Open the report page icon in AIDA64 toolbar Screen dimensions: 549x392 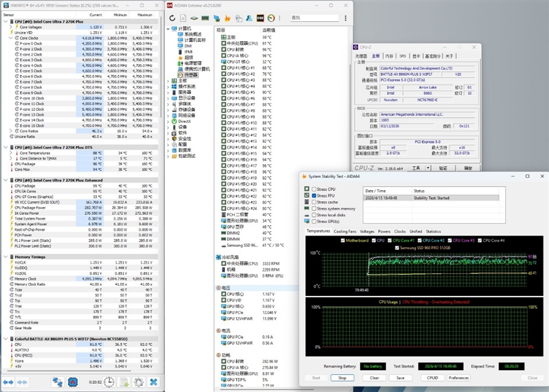click(x=183, y=18)
